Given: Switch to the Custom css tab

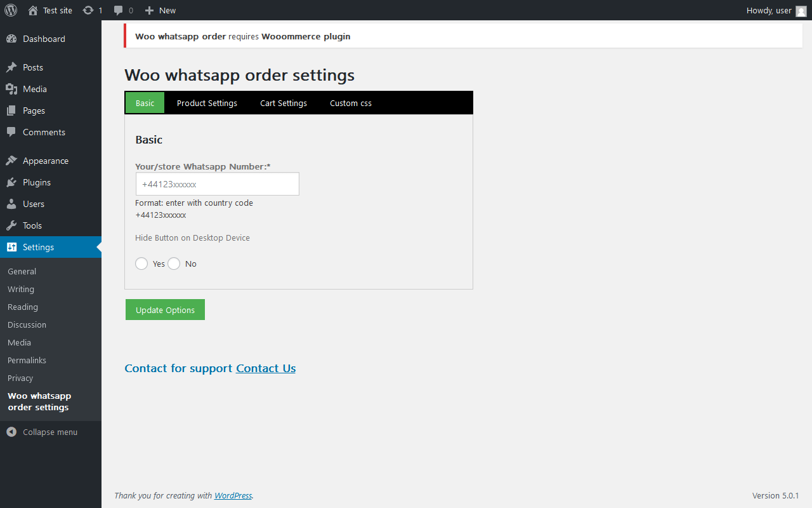Looking at the screenshot, I should [x=351, y=103].
